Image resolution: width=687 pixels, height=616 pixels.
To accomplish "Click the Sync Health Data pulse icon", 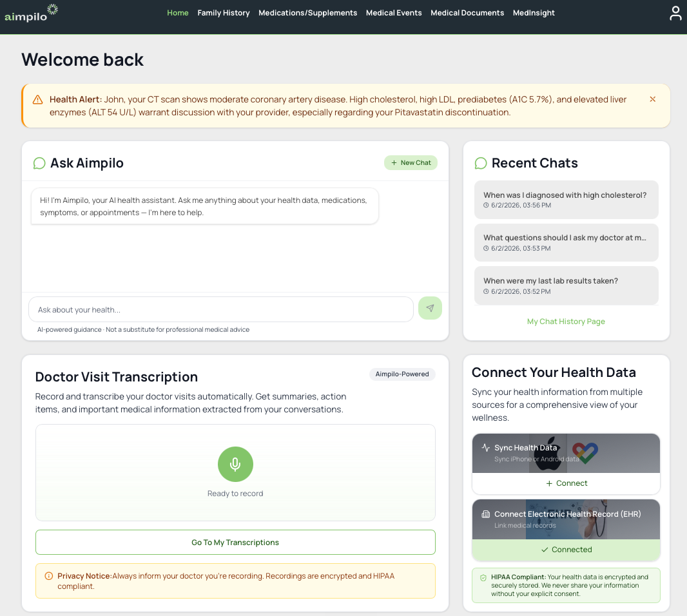I will coord(486,448).
